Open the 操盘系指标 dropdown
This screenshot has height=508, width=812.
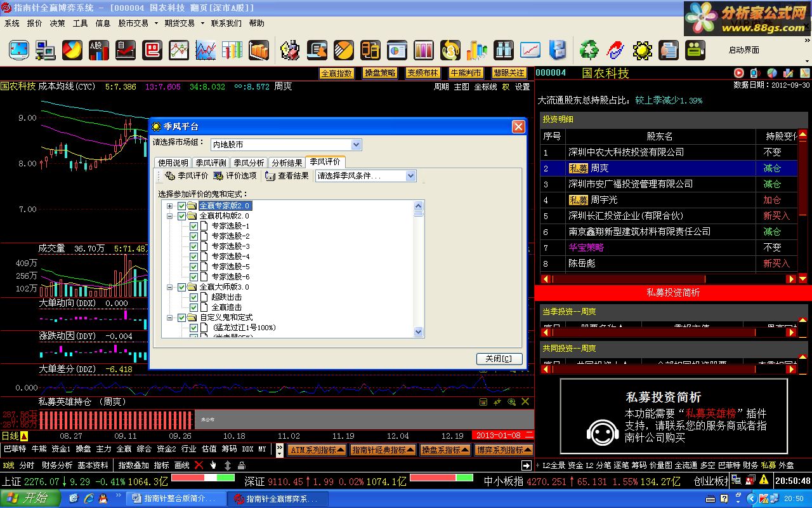(x=445, y=450)
